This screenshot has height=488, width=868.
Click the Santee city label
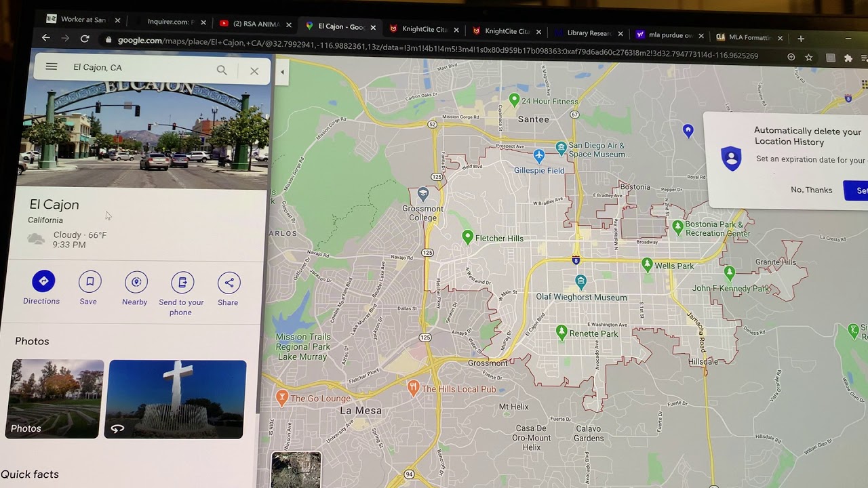pos(534,119)
